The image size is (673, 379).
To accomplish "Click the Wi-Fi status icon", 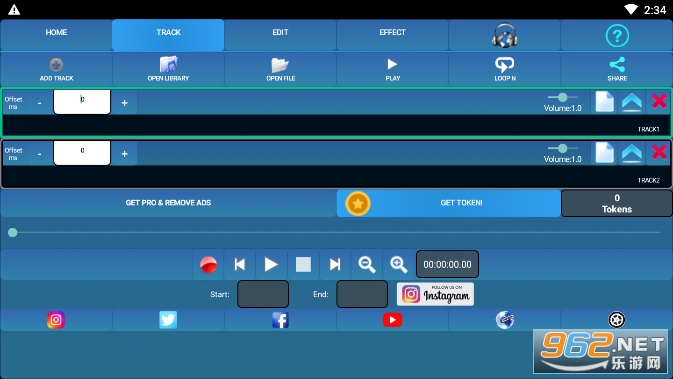I will (631, 9).
